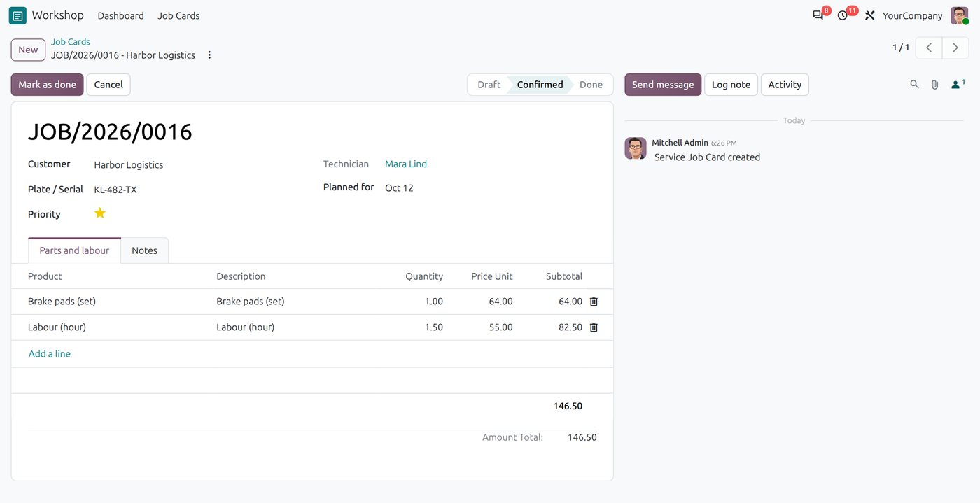Select the Parts and labour tab
Viewport: 980px width, 503px height.
click(74, 250)
